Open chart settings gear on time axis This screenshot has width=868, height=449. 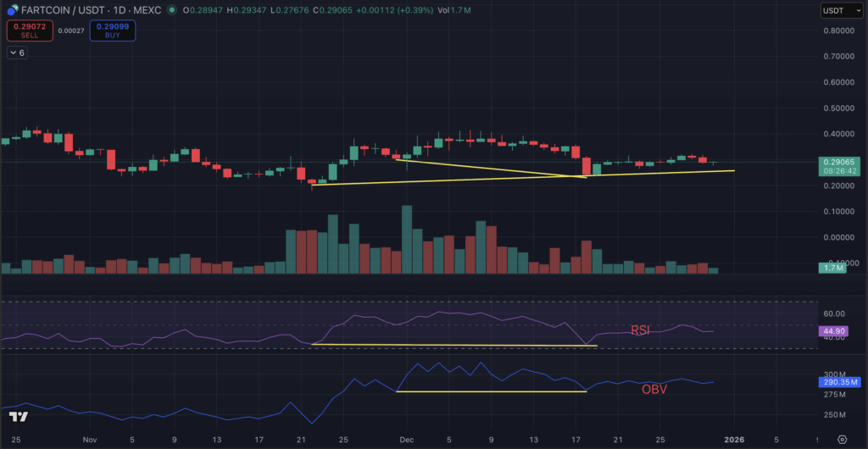tap(842, 440)
